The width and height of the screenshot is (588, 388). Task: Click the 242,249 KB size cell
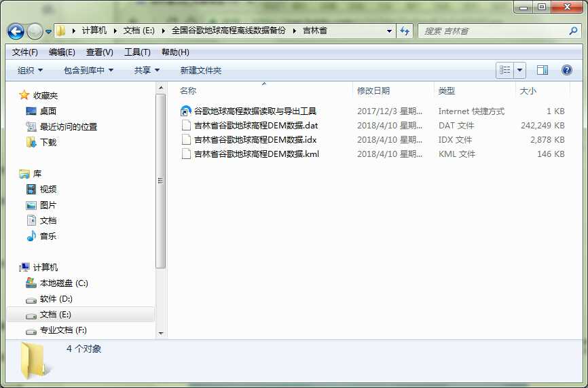[543, 125]
